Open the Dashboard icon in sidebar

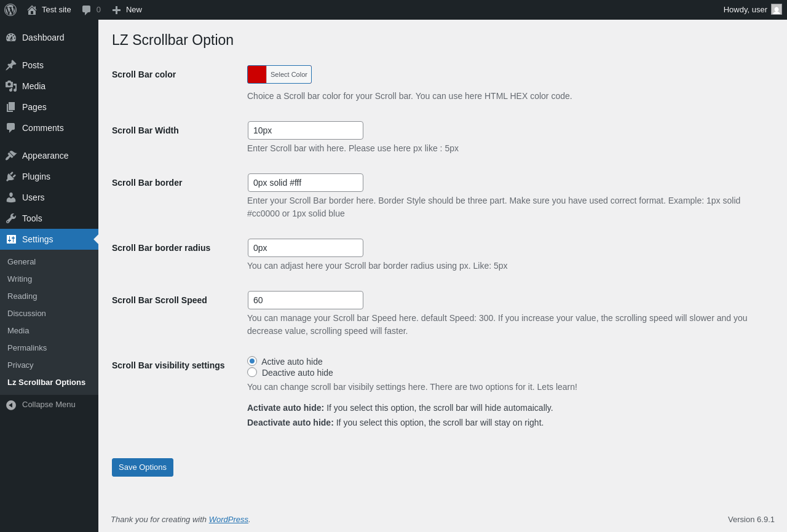click(x=11, y=38)
